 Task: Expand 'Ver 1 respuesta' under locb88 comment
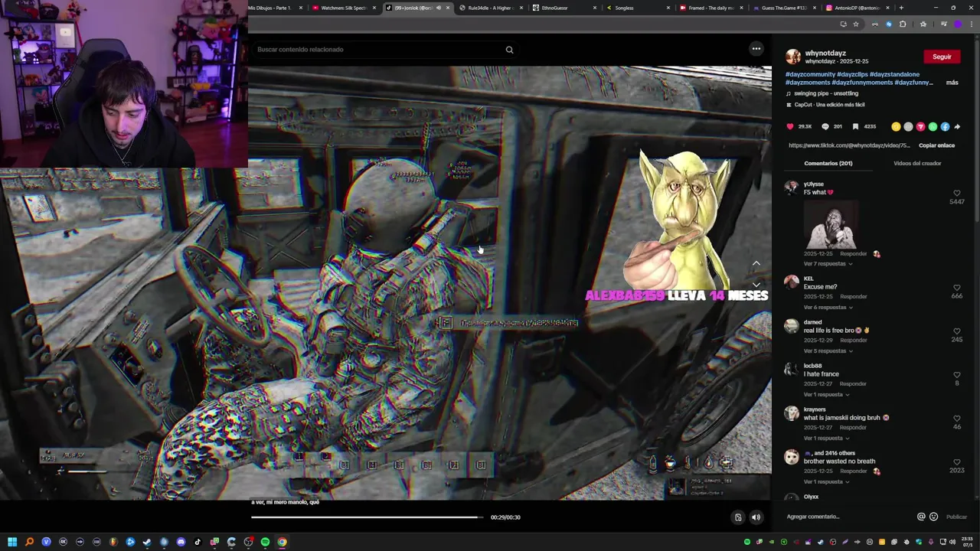click(826, 395)
